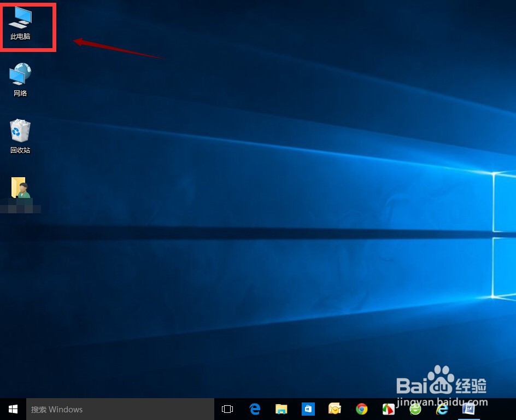This screenshot has width=516, height=420.
Task: Open the mail envelope taskbar icon
Action: click(335, 409)
